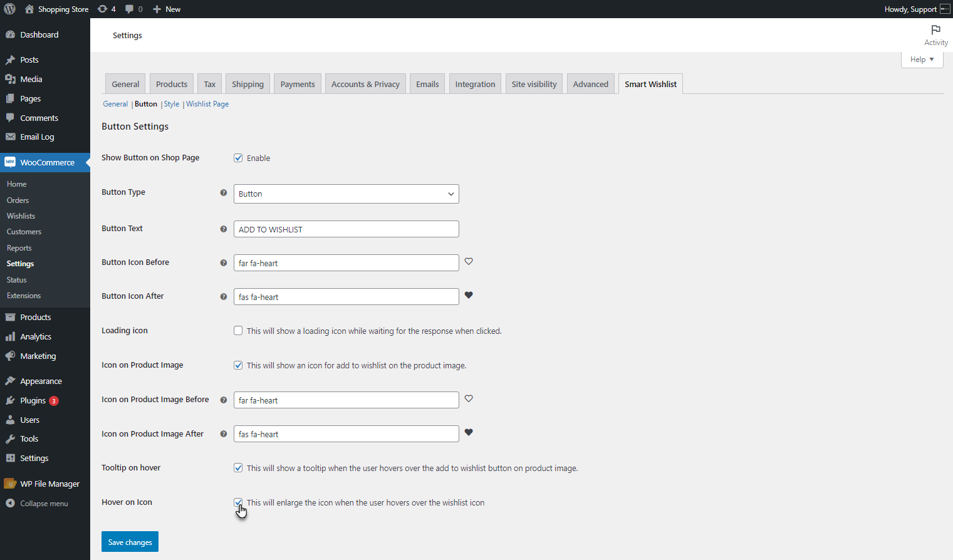
Task: Click the Comments sidebar icon
Action: tap(10, 118)
